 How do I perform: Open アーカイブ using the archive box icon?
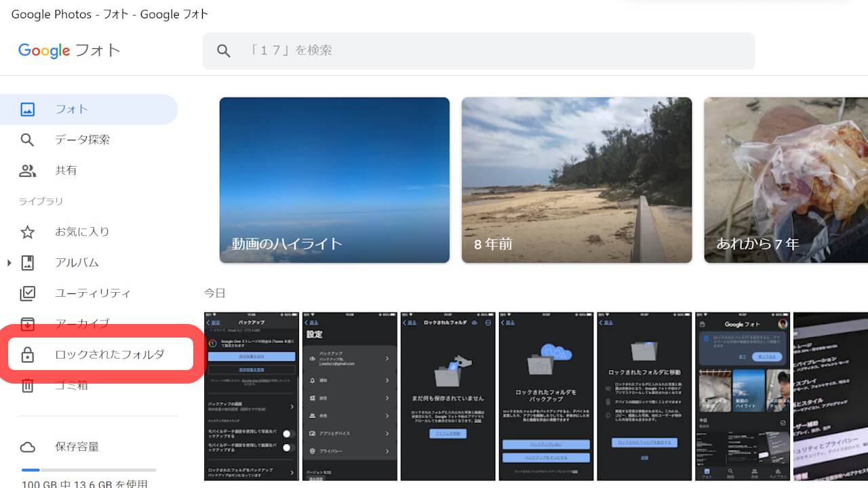[27, 323]
